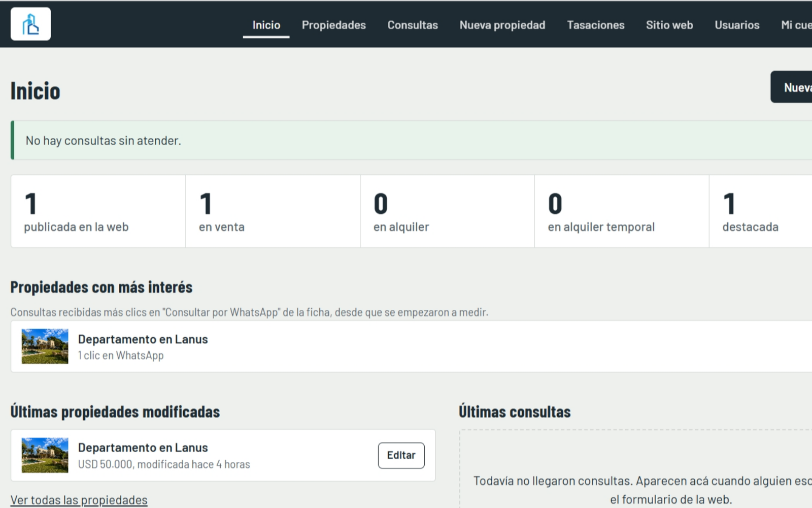
Task: Click the 'Propiedades con más interés' heading
Action: pos(101,287)
